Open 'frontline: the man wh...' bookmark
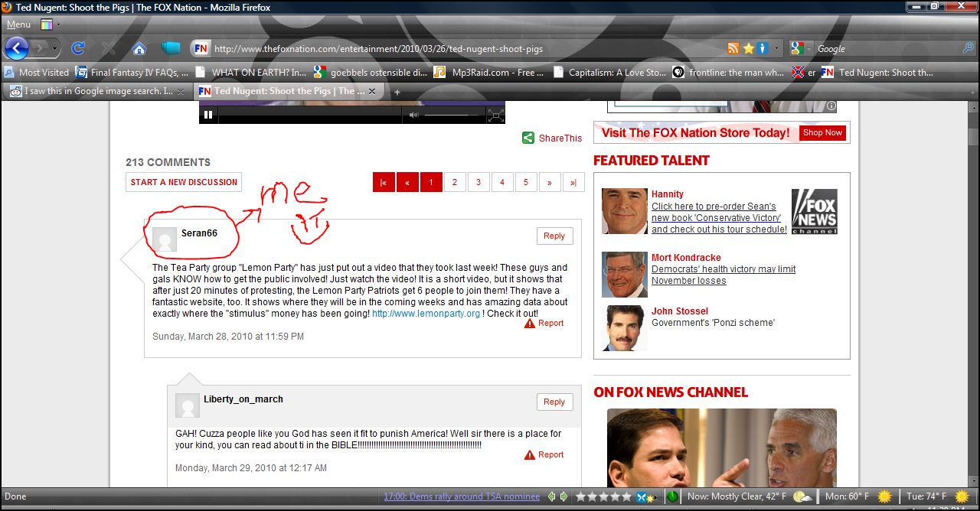 click(x=729, y=72)
